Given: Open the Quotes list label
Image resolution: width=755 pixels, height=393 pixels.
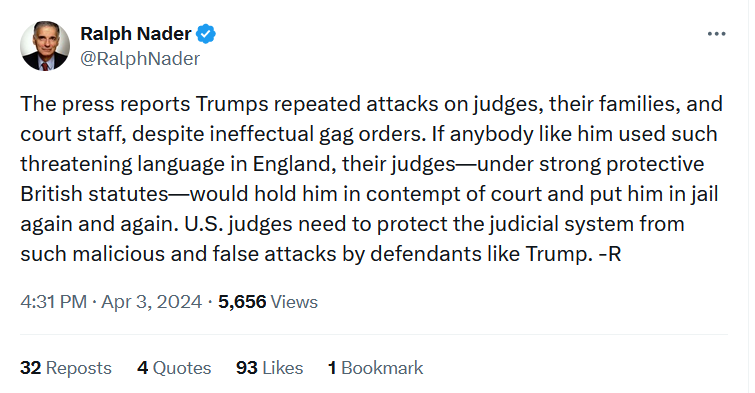Looking at the screenshot, I should (x=182, y=368).
